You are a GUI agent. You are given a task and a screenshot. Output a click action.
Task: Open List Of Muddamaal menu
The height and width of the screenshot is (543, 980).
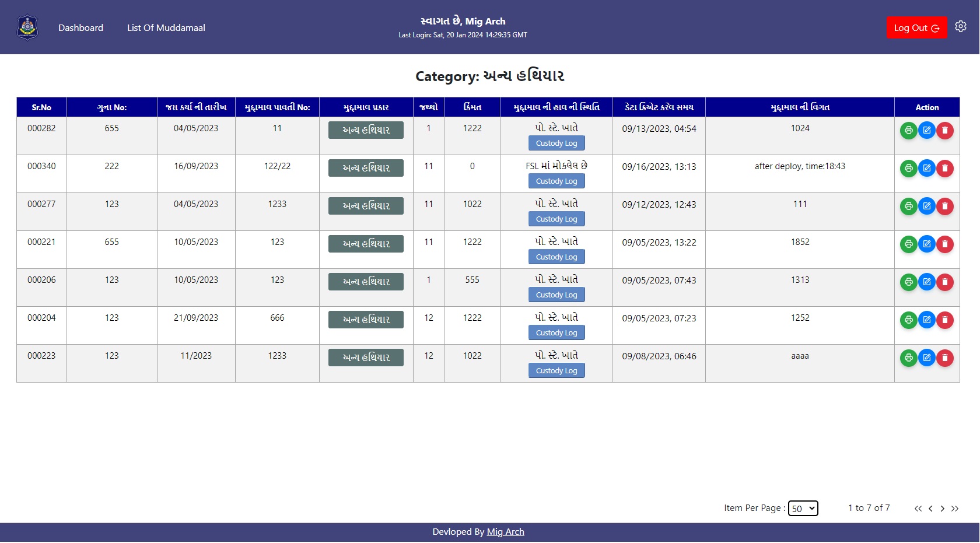tap(166, 28)
